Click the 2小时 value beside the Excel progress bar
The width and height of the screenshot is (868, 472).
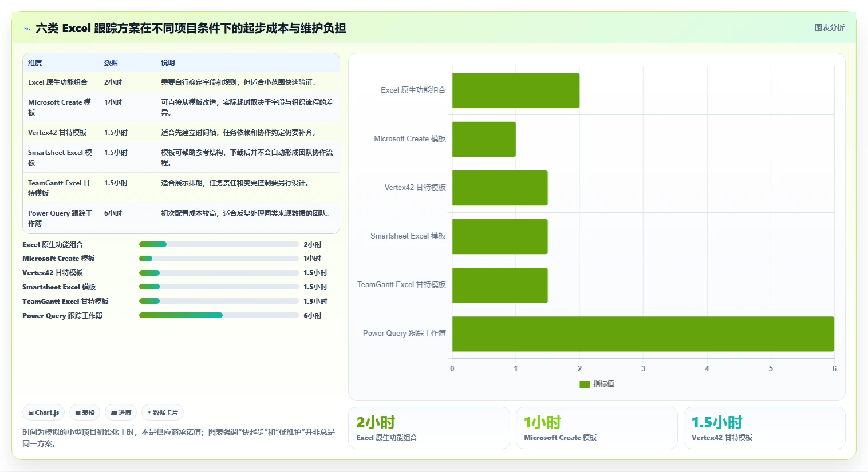(313, 245)
